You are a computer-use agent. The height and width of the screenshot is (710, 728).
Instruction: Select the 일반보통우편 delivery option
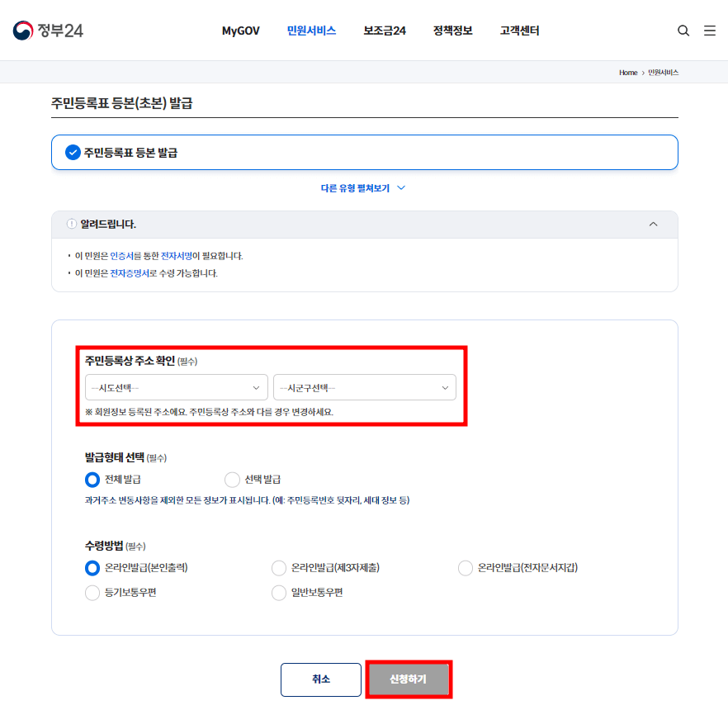[x=279, y=593]
